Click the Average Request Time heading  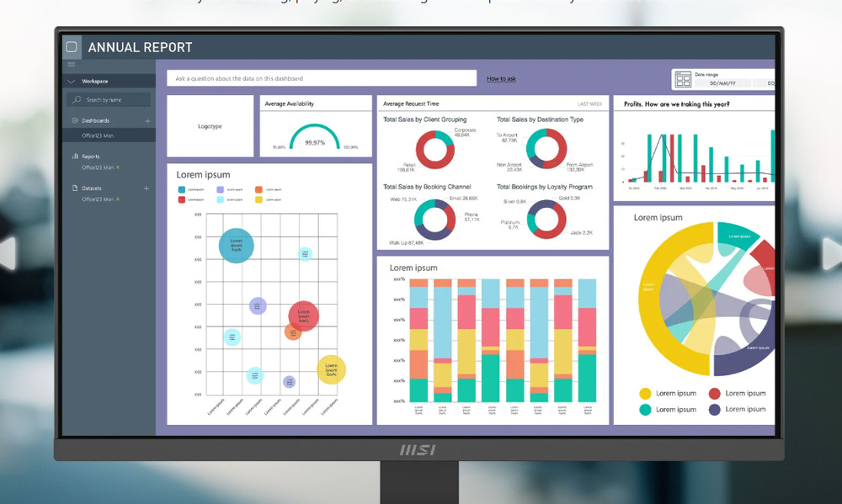(x=411, y=103)
